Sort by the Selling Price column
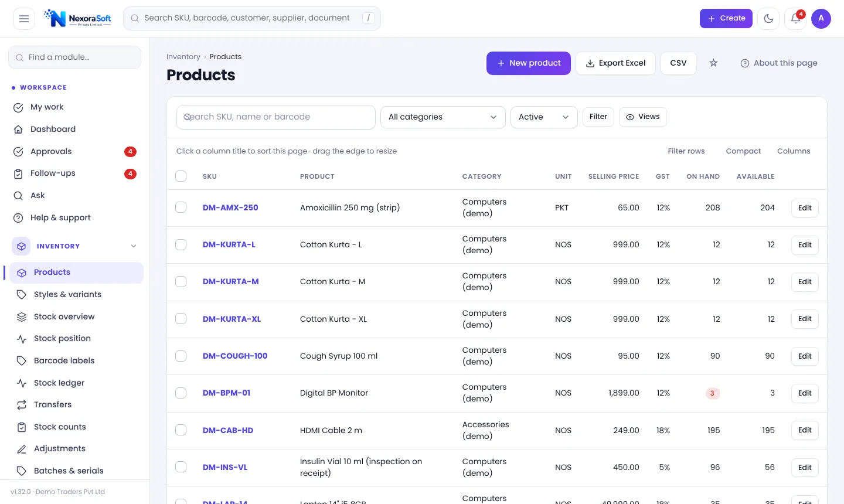Image resolution: width=844 pixels, height=504 pixels. (614, 176)
